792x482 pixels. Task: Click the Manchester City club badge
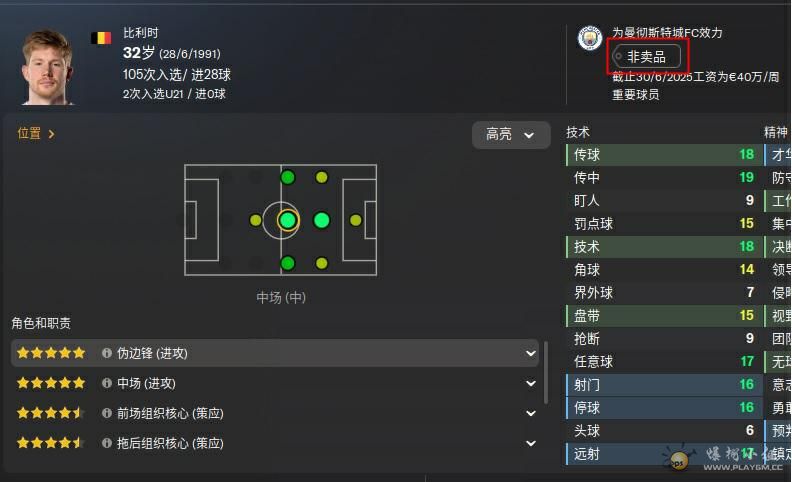[590, 38]
